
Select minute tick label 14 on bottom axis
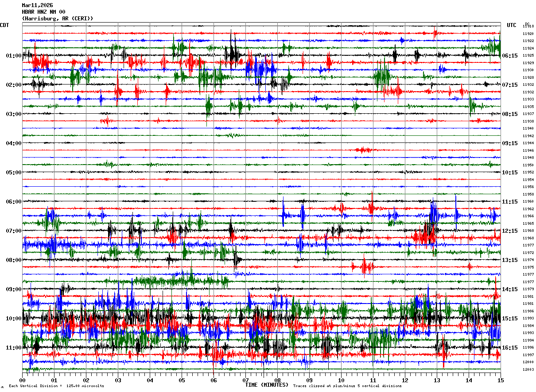coord(469,380)
